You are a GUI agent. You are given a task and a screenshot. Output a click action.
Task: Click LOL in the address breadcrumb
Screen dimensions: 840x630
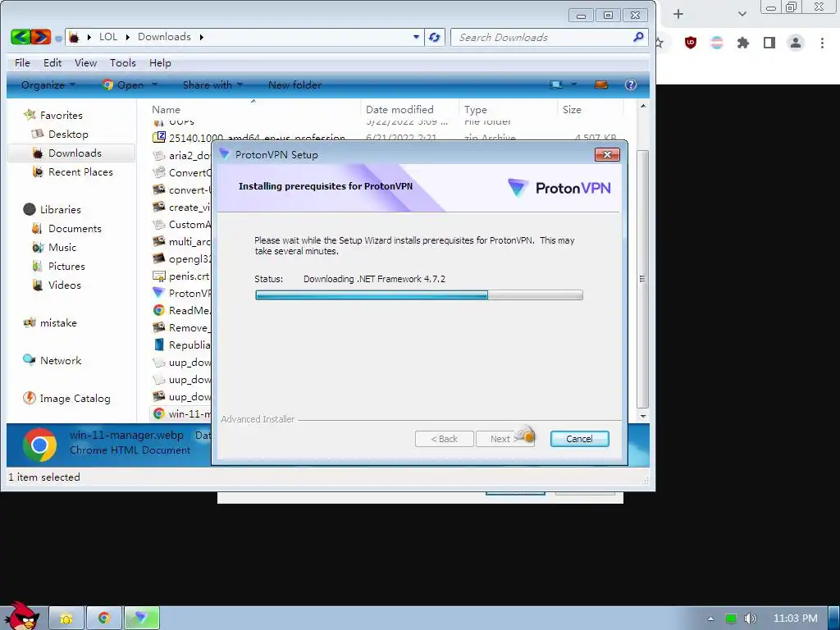[x=108, y=36]
